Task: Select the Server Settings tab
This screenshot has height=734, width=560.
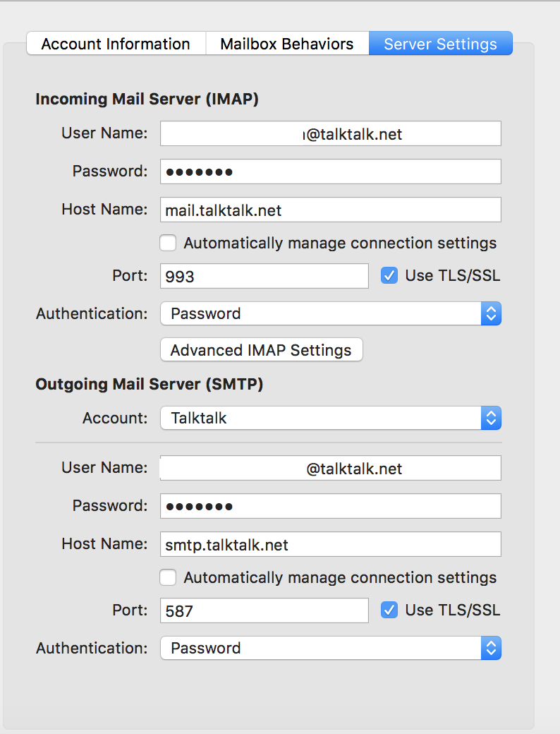Action: [x=440, y=44]
